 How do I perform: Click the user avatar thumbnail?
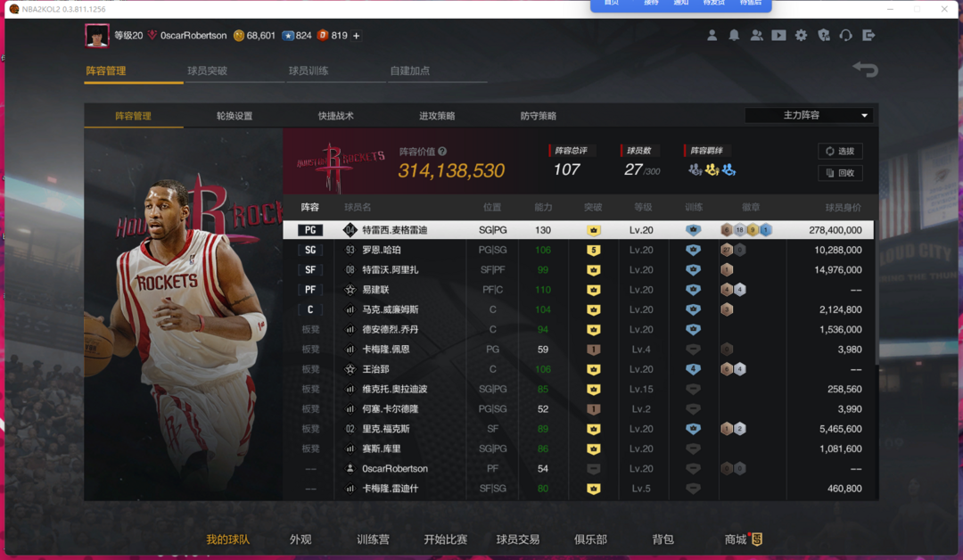point(97,36)
